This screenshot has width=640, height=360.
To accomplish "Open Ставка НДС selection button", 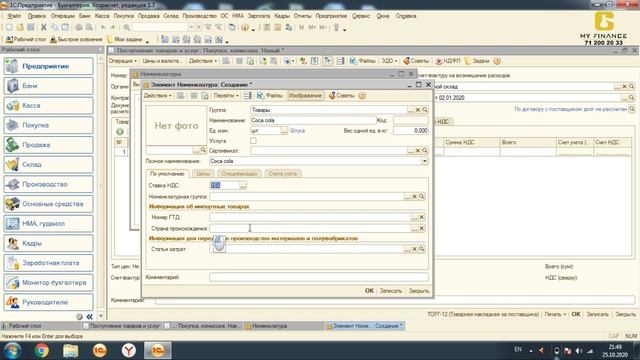I will coord(243,185).
